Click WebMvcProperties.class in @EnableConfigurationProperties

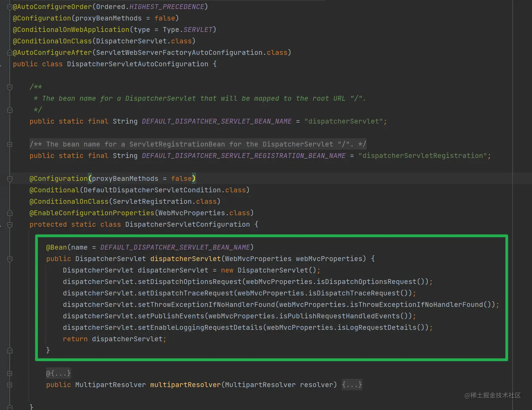pyautogui.click(x=204, y=213)
